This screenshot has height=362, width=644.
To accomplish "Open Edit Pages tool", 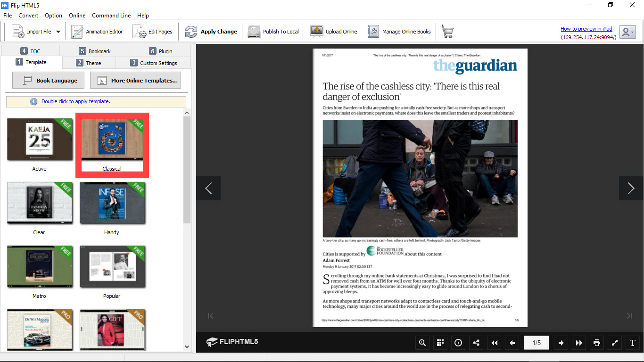I will 153,32.
